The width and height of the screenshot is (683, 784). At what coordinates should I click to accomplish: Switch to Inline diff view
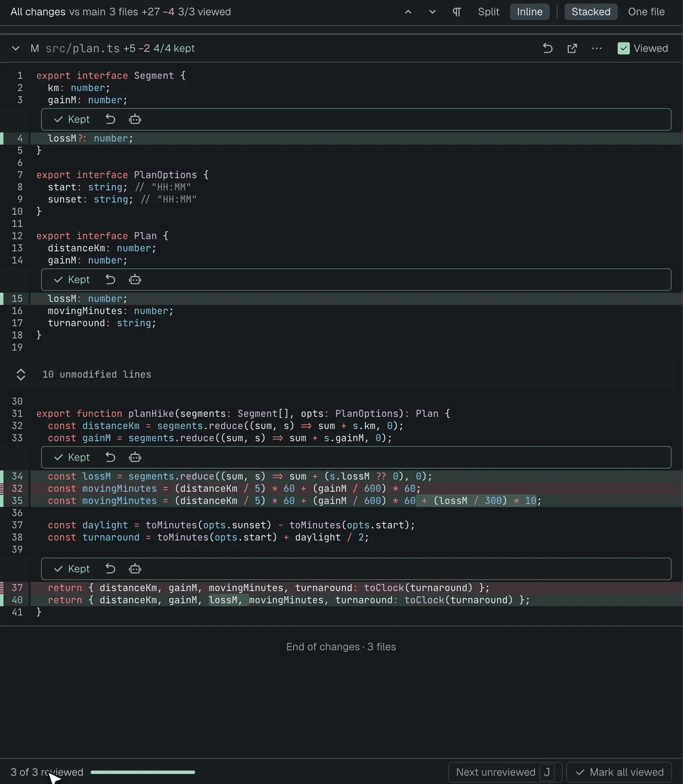point(529,12)
